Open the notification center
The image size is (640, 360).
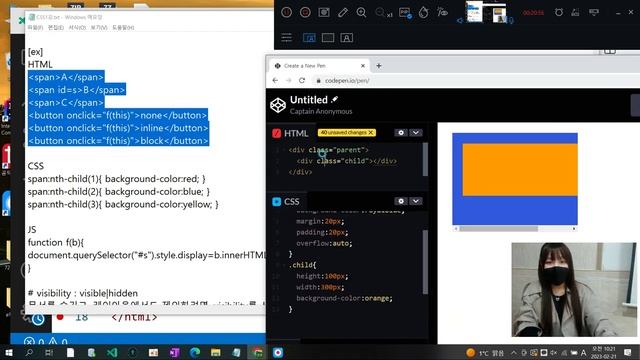628,353
